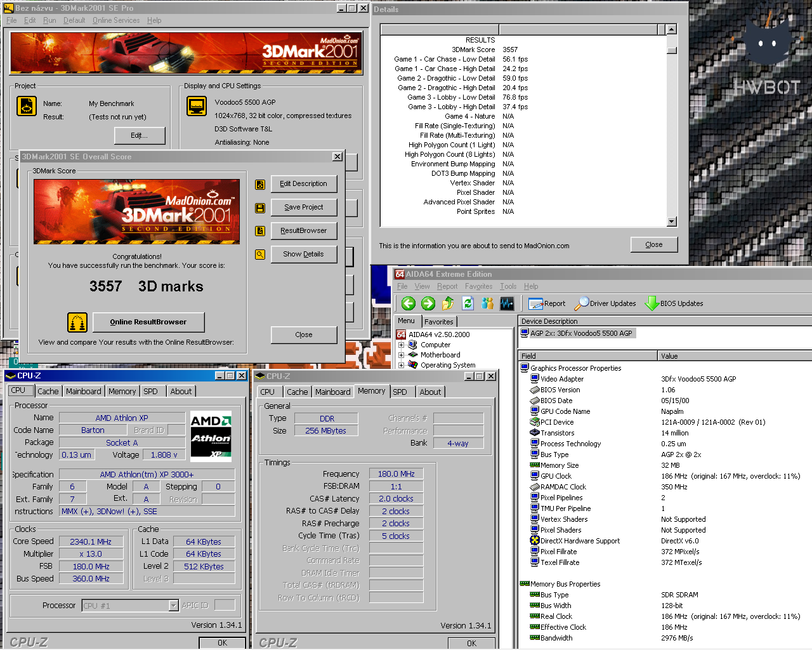
Task: Click Details list scrollbar down arrow
Action: [672, 222]
